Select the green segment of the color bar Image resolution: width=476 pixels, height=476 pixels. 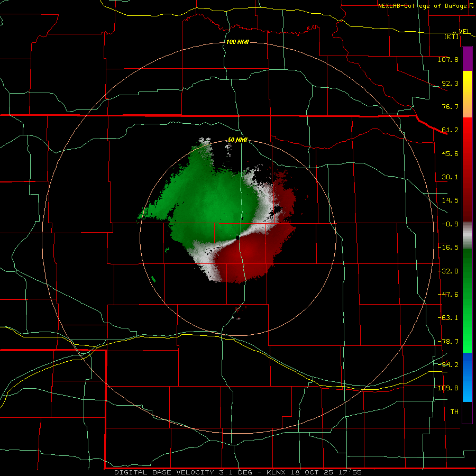coord(467,300)
